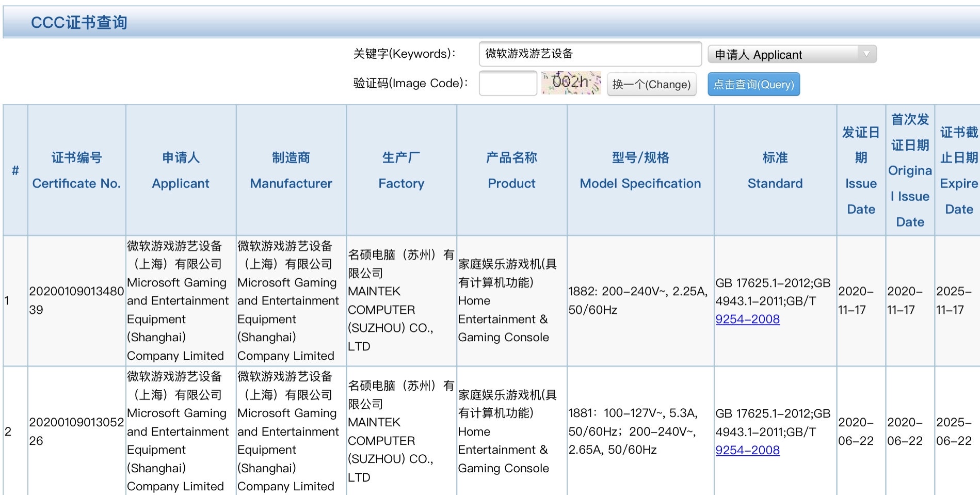Open the 申请人 Applicant dropdown
Screen dimensions: 980x495
click(792, 54)
